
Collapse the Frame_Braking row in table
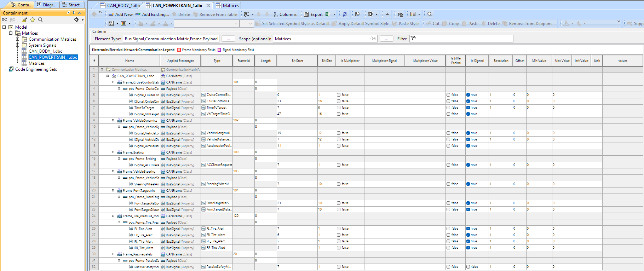113,152
